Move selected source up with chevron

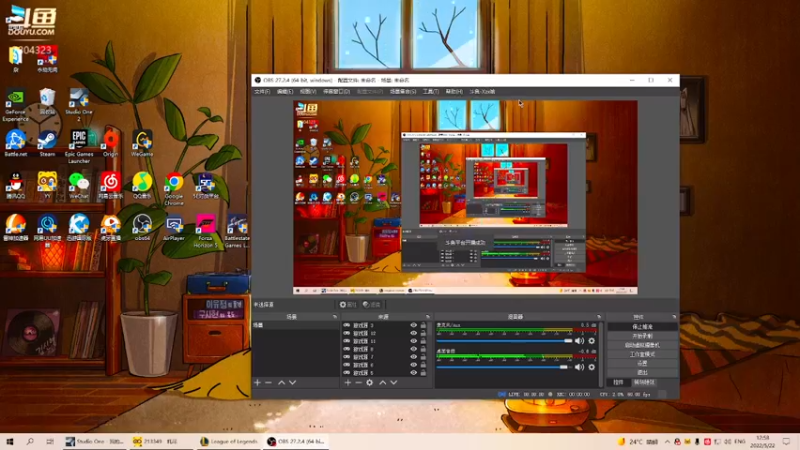[x=383, y=382]
